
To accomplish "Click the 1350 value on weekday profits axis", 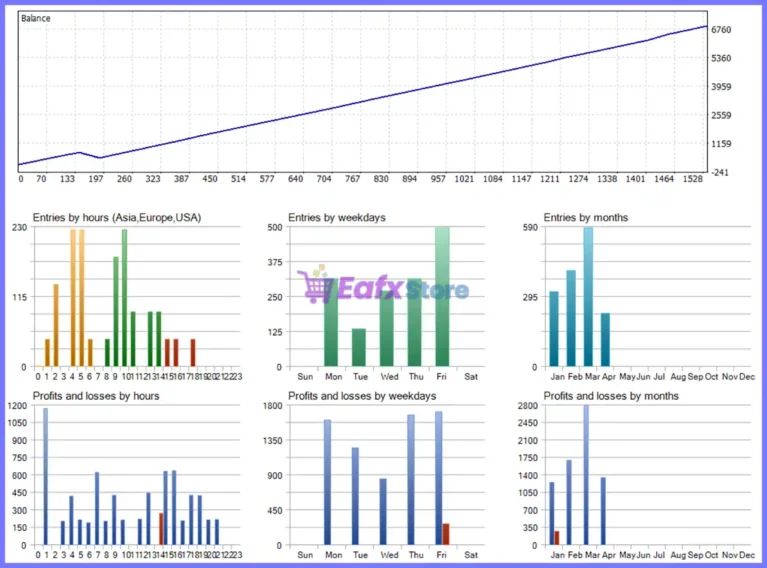I will click(x=273, y=440).
